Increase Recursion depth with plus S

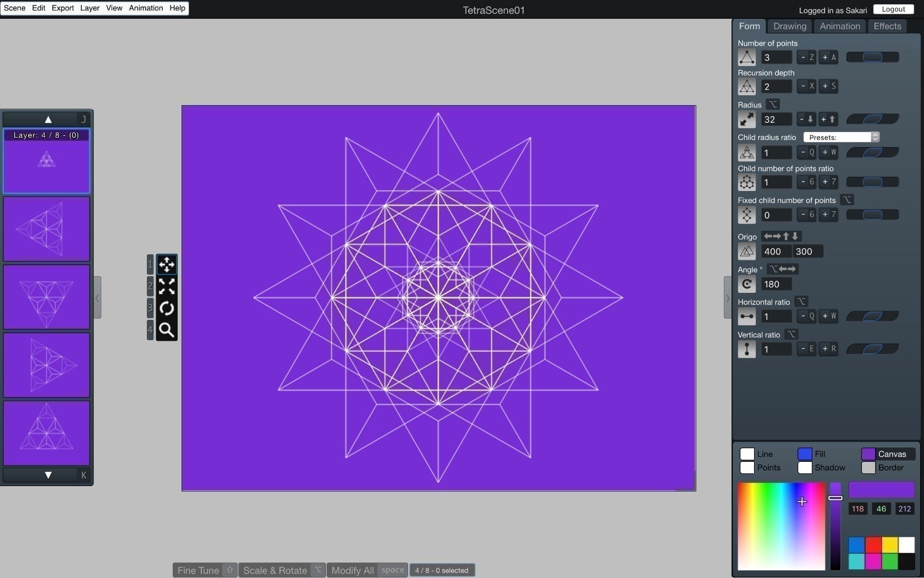[x=829, y=86]
